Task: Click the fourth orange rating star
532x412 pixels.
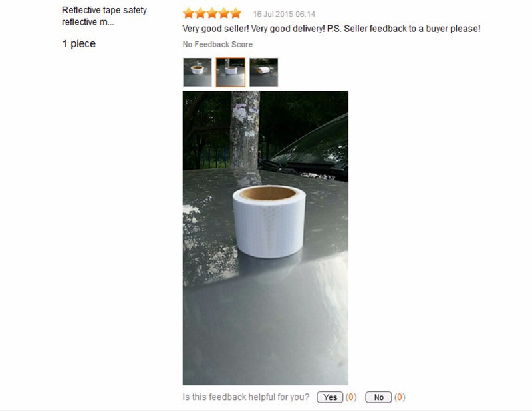Action: pos(224,13)
